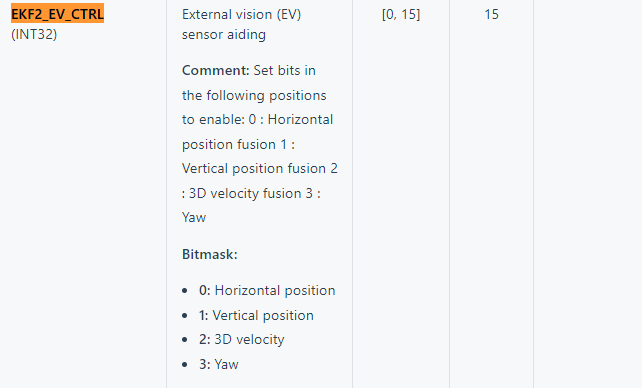
Task: Click the default value 15 cell
Action: [x=491, y=14]
